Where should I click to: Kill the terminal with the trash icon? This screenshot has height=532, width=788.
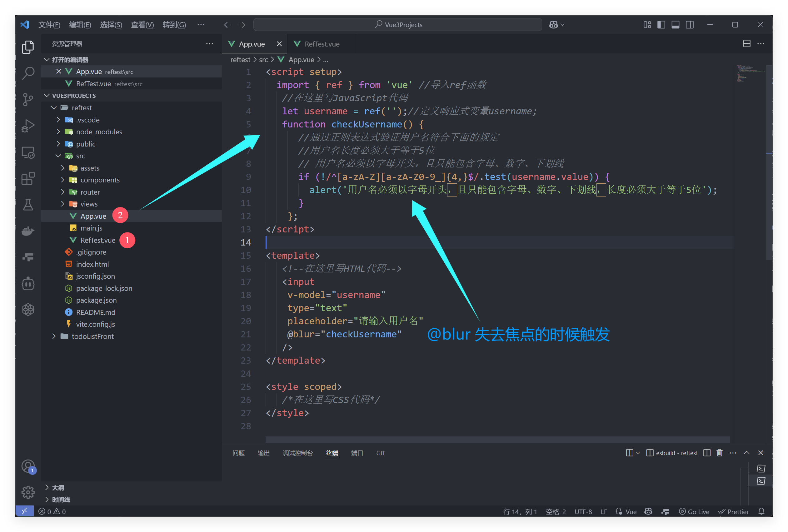[720, 453]
